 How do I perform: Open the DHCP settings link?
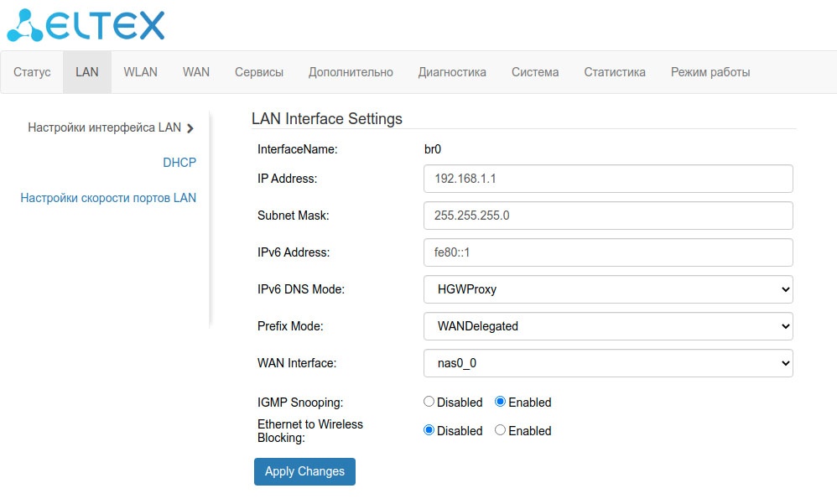point(179,163)
